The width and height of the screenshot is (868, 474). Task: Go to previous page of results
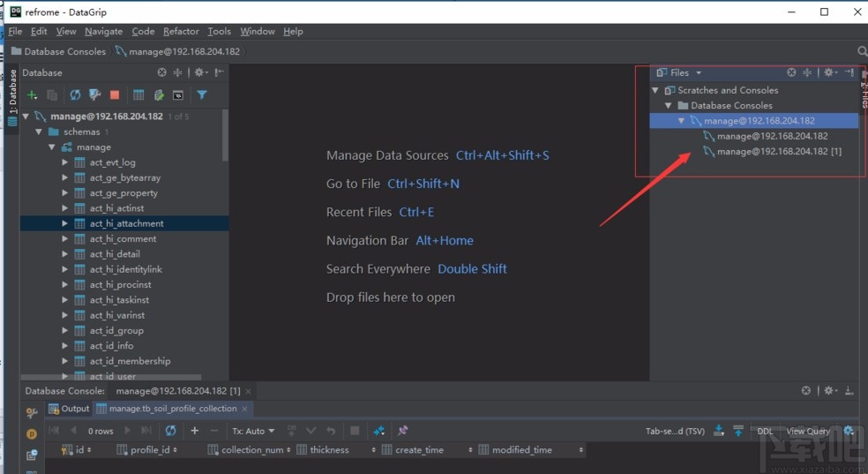(73, 431)
